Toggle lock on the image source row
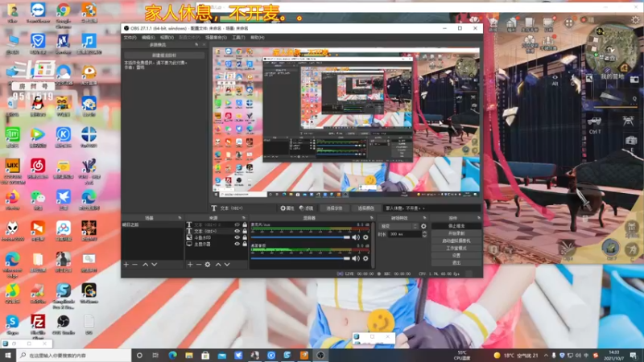Viewport: 644px width, 362px height. tap(245, 237)
